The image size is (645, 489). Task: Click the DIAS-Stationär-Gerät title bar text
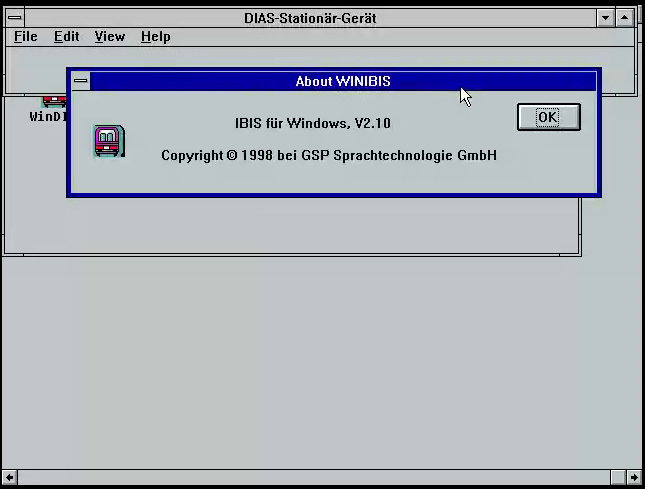click(310, 18)
